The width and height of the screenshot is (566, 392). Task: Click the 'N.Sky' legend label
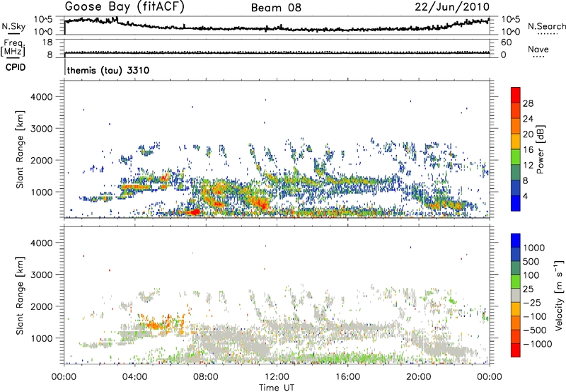coord(13,26)
